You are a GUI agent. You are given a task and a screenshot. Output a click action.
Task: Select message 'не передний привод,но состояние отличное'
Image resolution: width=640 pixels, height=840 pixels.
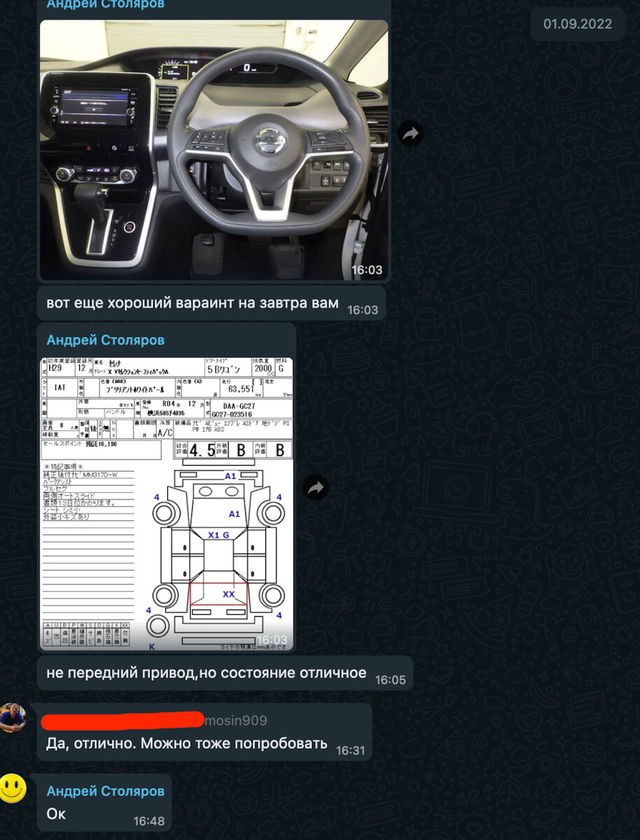point(225,673)
